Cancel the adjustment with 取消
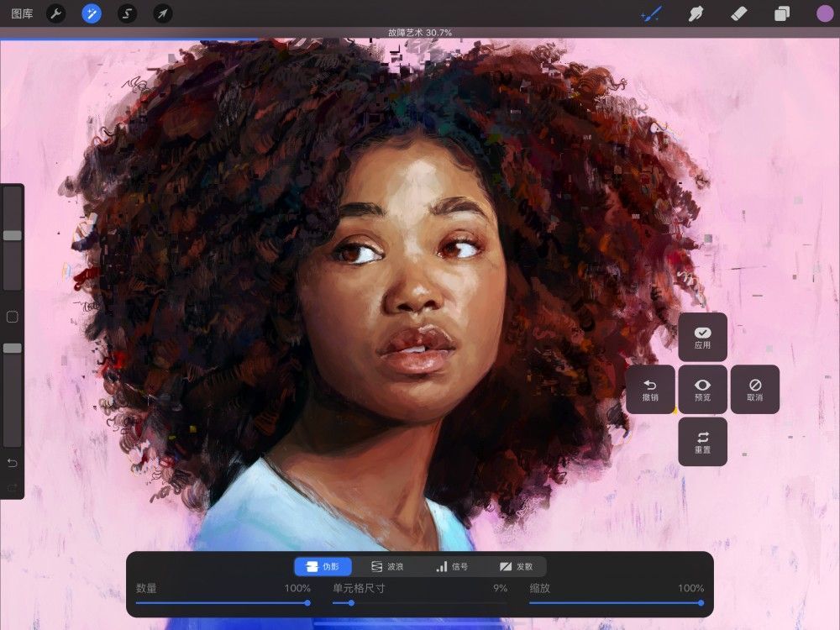This screenshot has height=630, width=840. [755, 389]
